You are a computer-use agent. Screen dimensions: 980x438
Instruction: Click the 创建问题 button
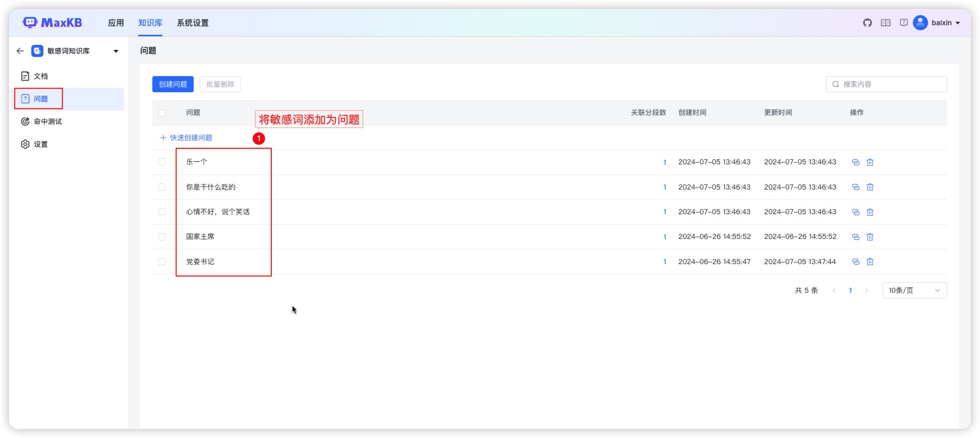pos(173,84)
